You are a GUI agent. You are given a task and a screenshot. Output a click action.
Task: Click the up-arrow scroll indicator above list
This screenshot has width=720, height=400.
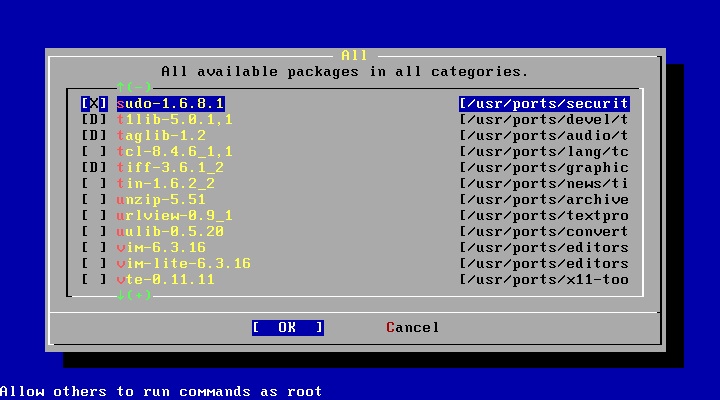[x=134, y=87]
